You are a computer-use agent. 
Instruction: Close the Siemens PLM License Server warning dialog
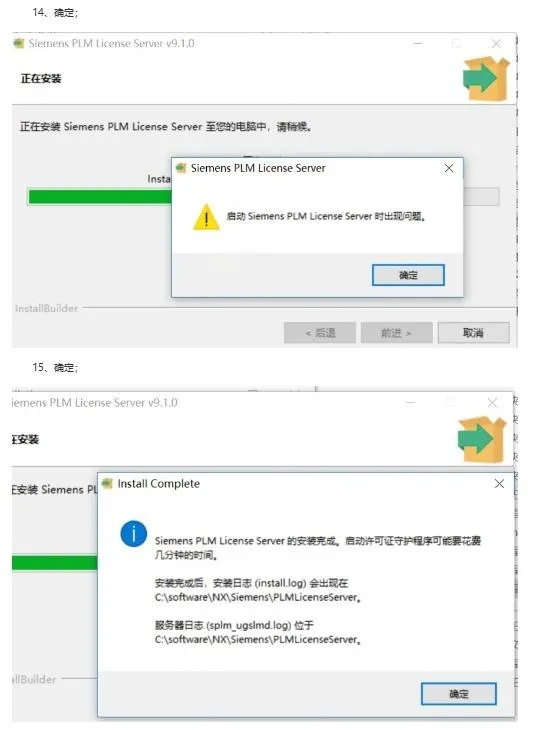click(449, 169)
